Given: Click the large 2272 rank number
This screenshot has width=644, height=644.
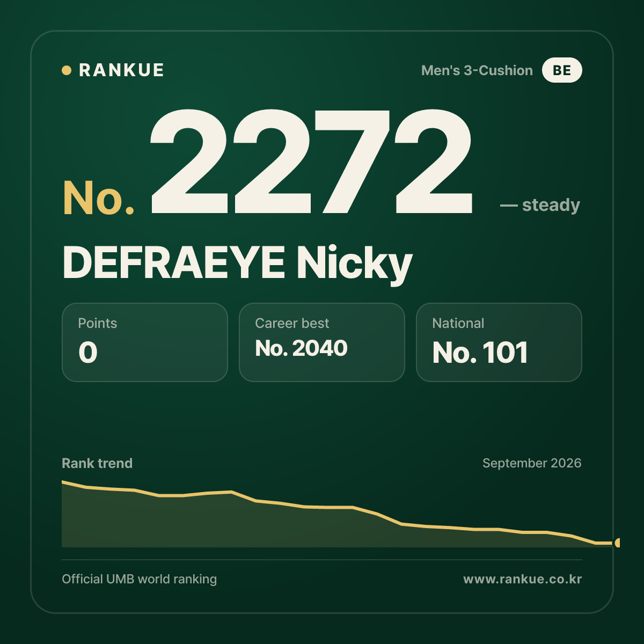Looking at the screenshot, I should [x=311, y=161].
